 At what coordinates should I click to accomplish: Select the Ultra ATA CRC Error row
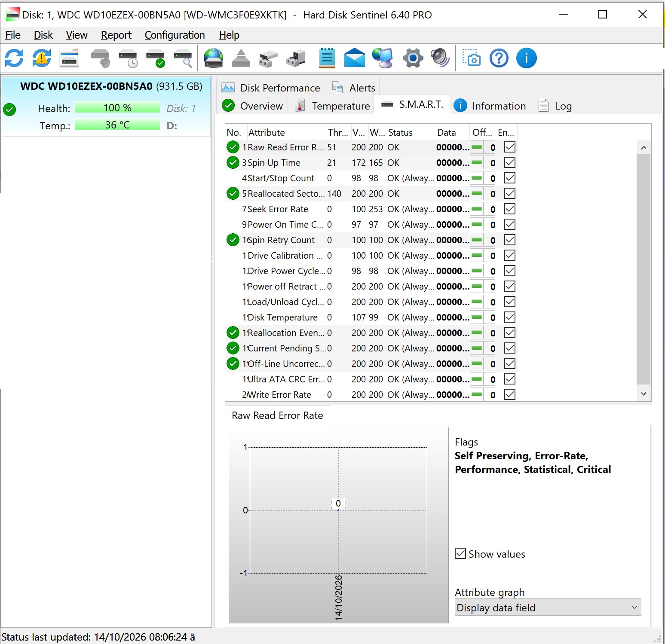[x=371, y=379]
